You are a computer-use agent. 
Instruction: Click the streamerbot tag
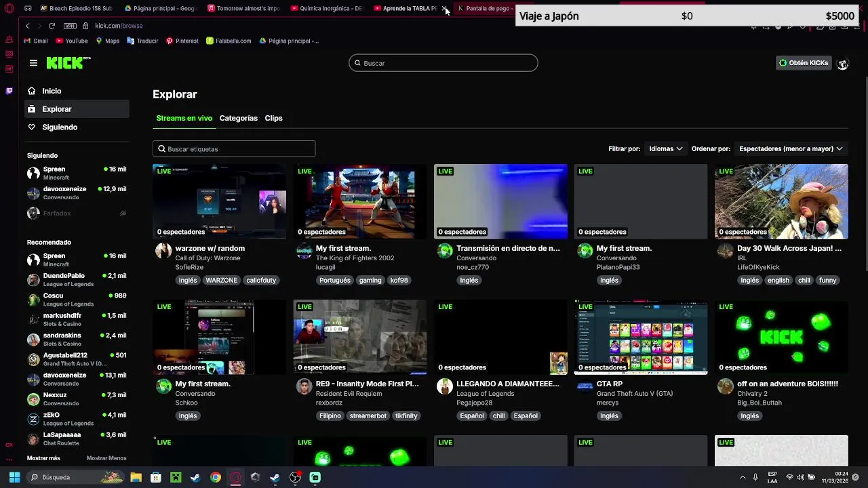pyautogui.click(x=368, y=416)
